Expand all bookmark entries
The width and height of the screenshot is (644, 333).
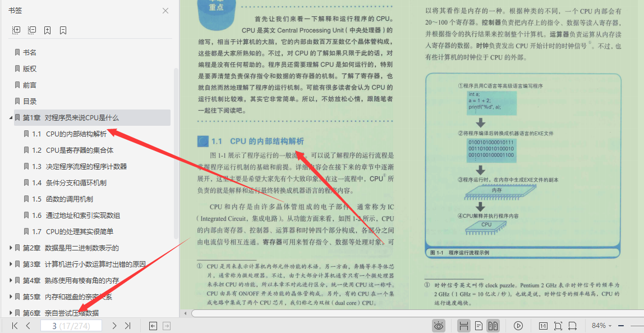point(16,30)
